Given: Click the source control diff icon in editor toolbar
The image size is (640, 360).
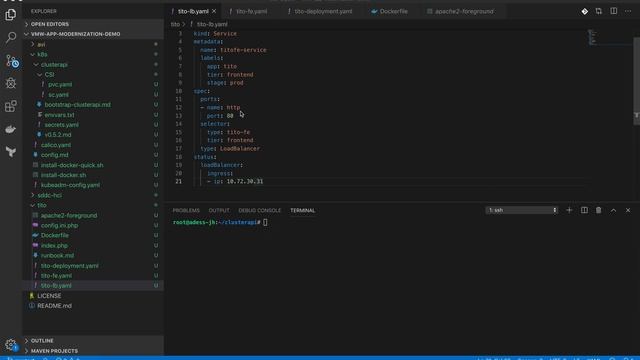Looking at the screenshot, I should point(584,11).
